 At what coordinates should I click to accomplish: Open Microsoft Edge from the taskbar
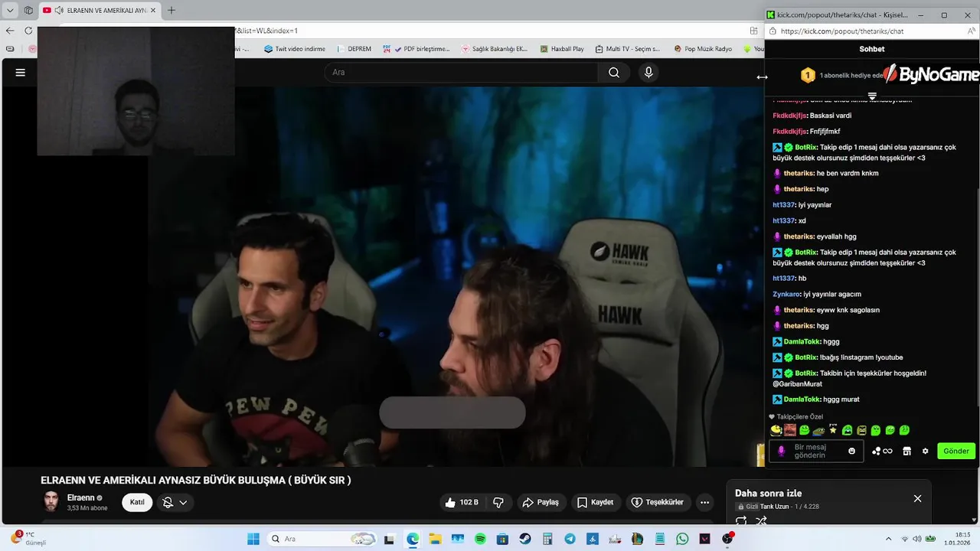pyautogui.click(x=413, y=539)
